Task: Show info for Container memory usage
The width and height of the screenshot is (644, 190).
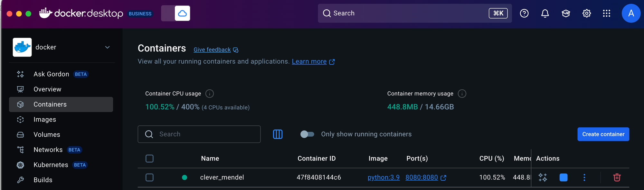Action: (x=462, y=94)
